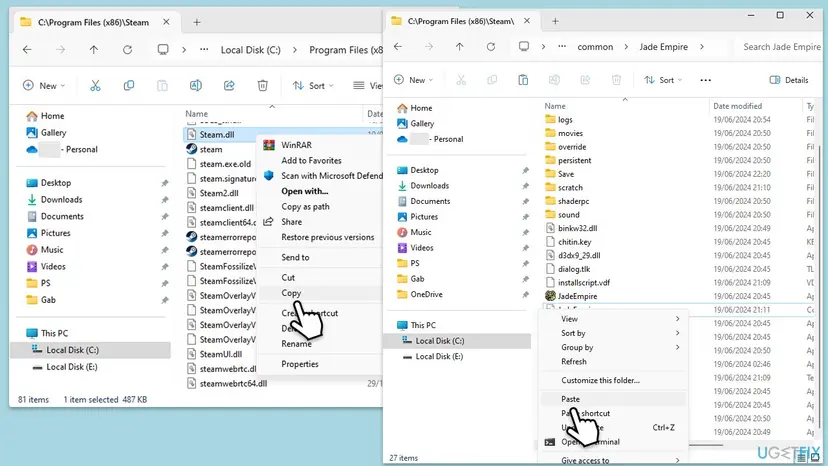Click Paste clipboard icon in right window toolbar
This screenshot has width=828, height=466.
click(x=523, y=80)
